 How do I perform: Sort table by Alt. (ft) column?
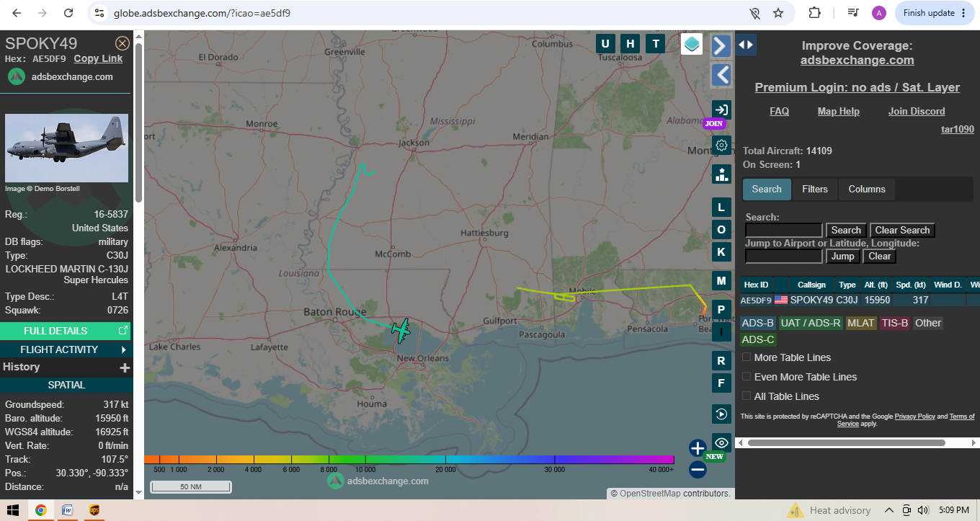(876, 285)
